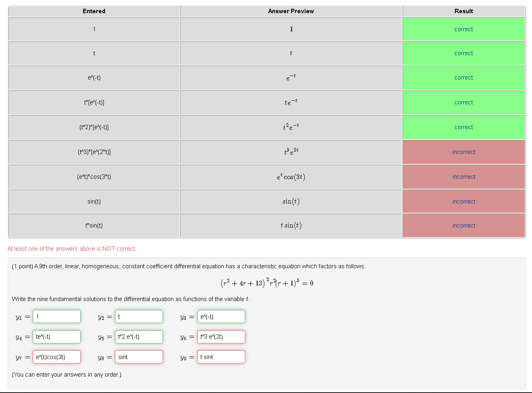The image size is (532, 393).
Task: Click the y5 field with "t^2 e^(-t)"
Action: click(x=139, y=337)
